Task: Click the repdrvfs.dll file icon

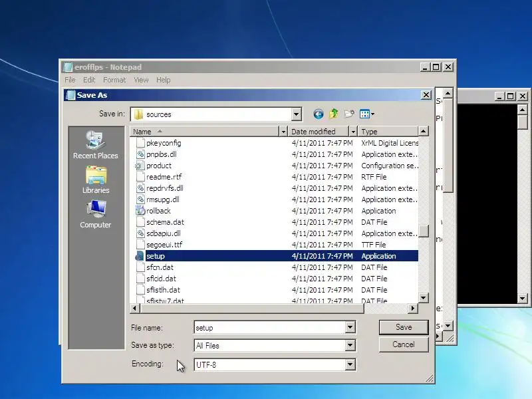Action: pos(140,188)
